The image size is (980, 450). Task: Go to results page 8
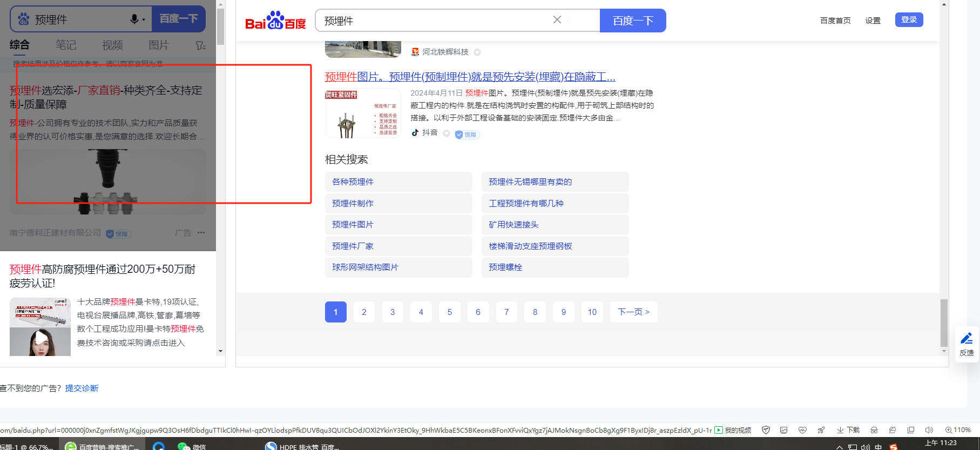click(535, 312)
